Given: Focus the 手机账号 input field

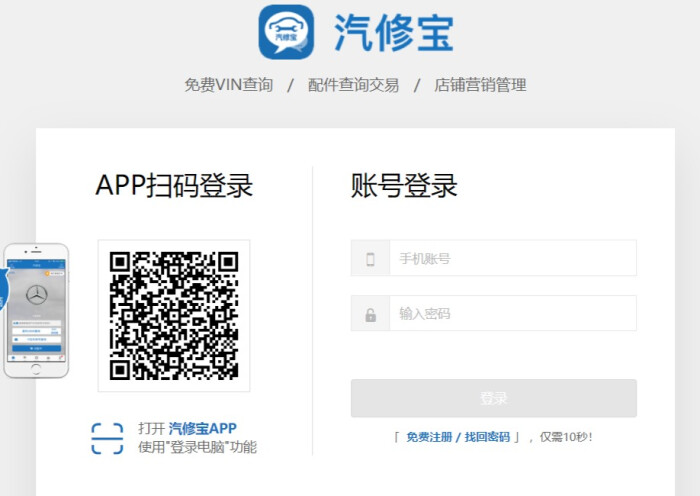Looking at the screenshot, I should (513, 258).
